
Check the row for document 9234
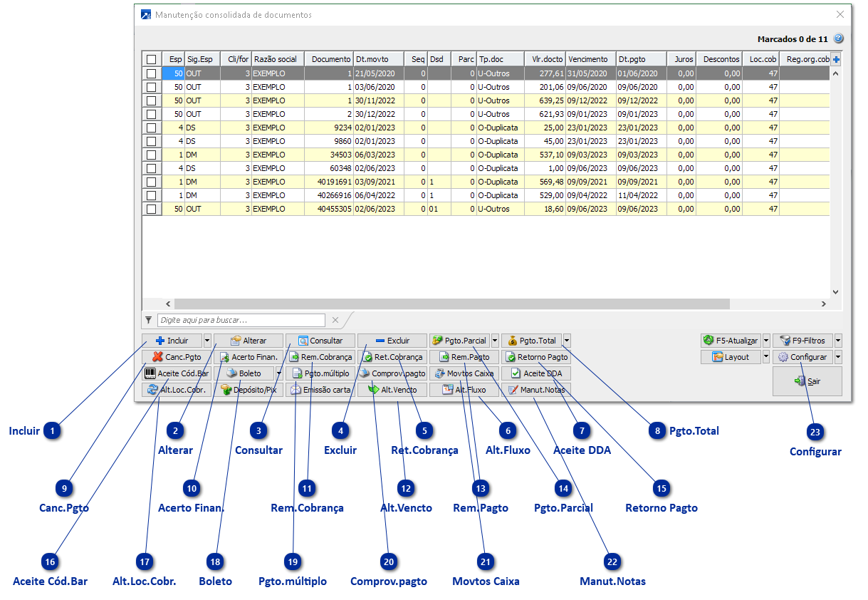pos(151,128)
